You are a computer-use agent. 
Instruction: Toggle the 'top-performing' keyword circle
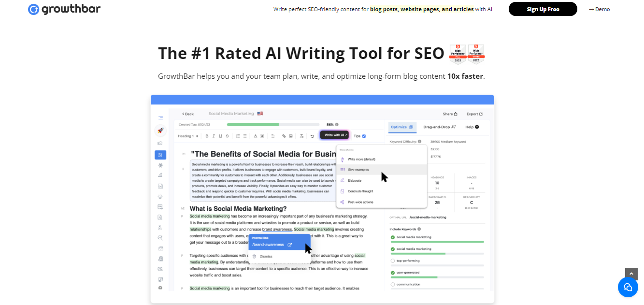pos(392,261)
